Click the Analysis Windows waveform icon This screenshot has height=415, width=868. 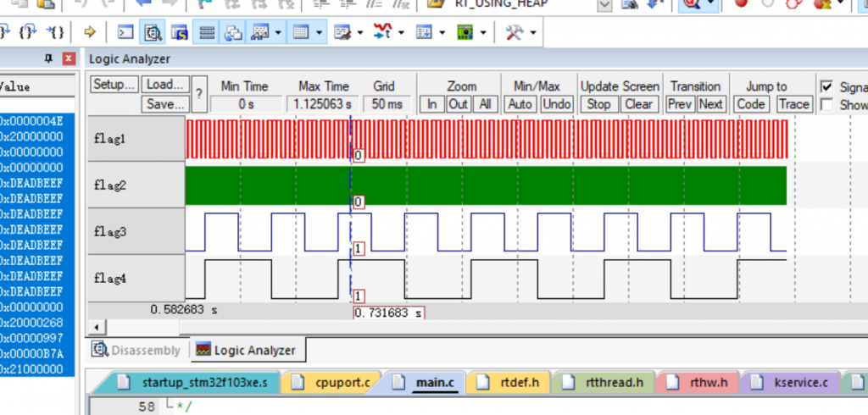click(382, 33)
